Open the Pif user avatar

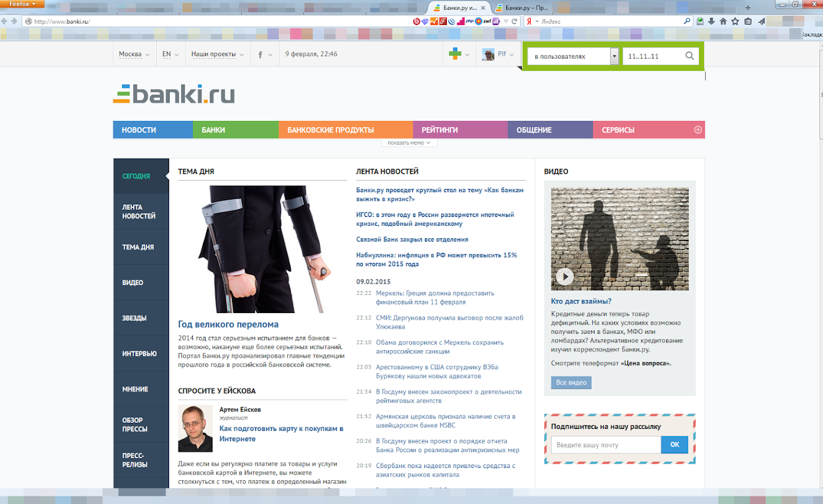[488, 54]
